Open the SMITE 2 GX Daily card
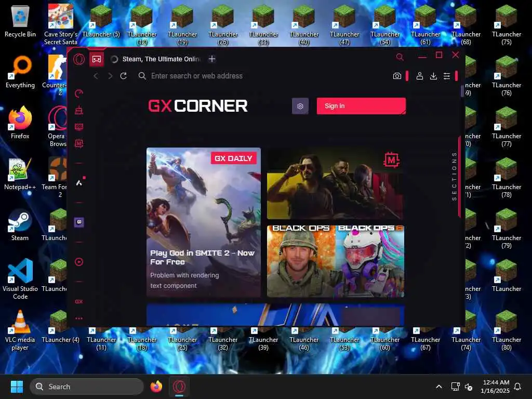Viewport: 532px width, 399px height. pyautogui.click(x=204, y=222)
